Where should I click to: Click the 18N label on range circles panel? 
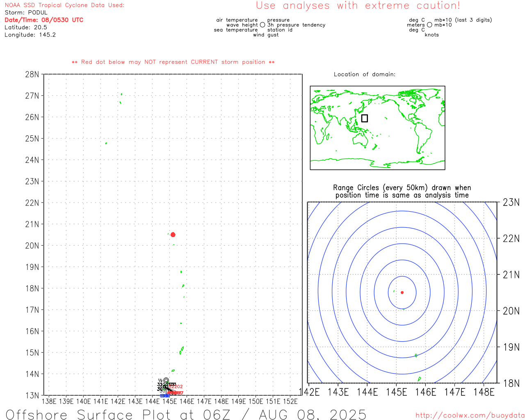pyautogui.click(x=511, y=383)
